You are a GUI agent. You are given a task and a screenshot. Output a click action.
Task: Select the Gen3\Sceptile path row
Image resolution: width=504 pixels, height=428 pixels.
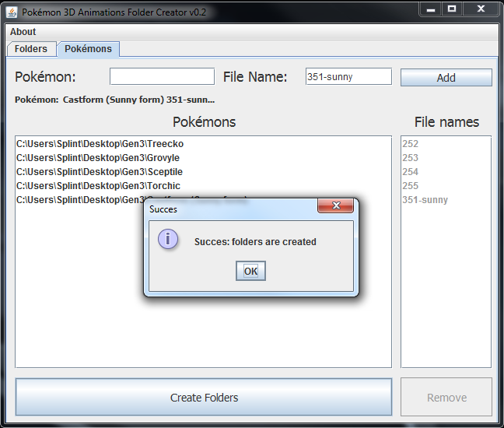(203, 172)
